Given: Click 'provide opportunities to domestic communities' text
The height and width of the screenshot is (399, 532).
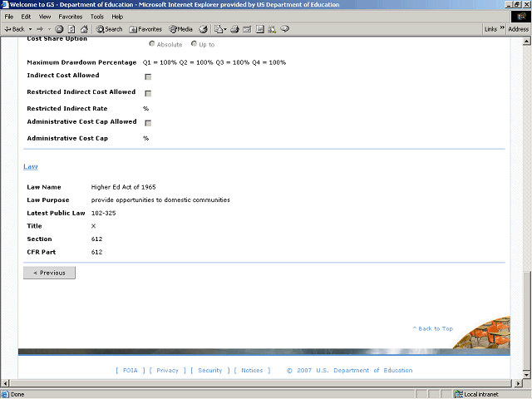Looking at the screenshot, I should [x=160, y=199].
